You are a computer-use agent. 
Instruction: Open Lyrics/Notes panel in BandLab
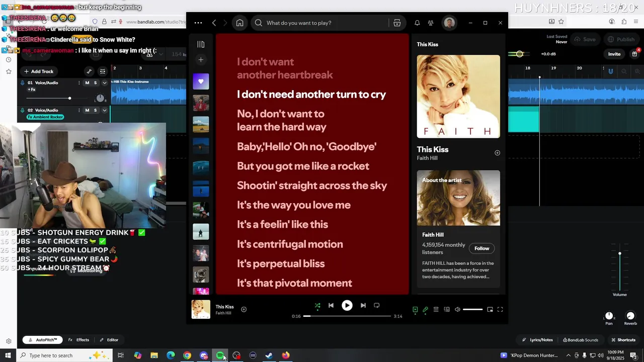pos(537,340)
